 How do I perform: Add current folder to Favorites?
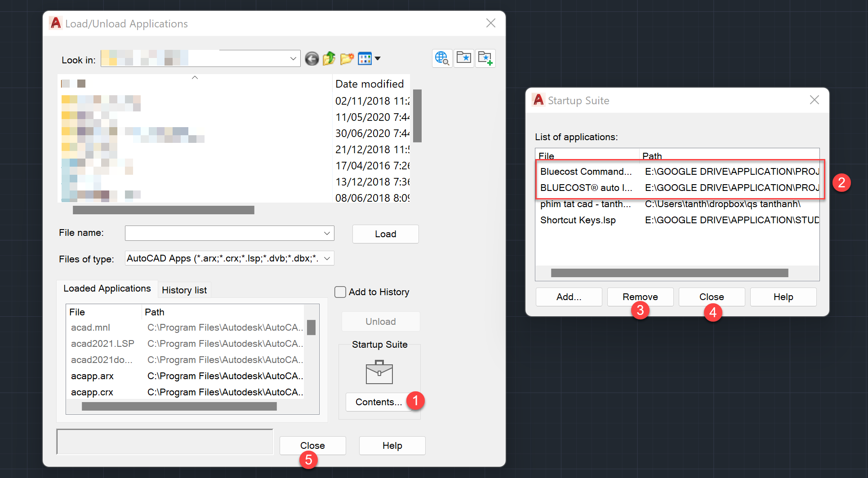(485, 58)
